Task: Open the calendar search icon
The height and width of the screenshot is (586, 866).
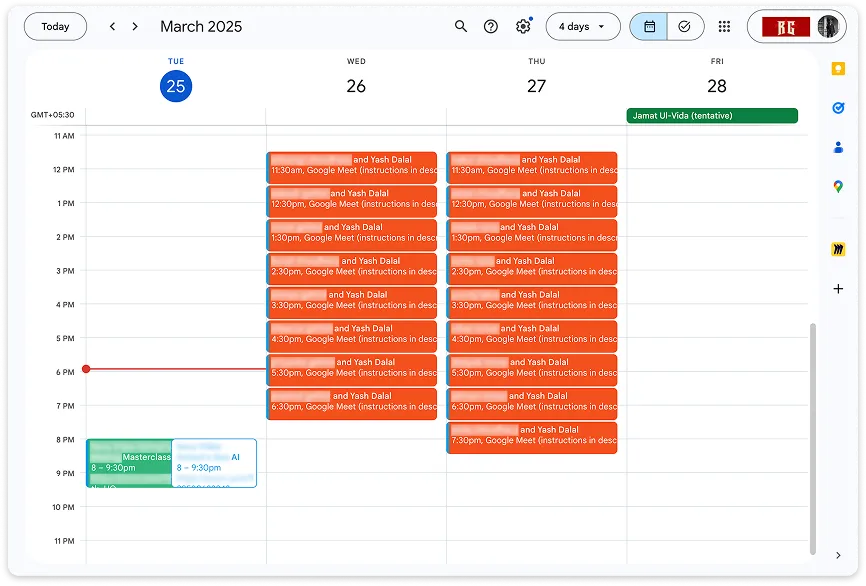Action: (461, 27)
